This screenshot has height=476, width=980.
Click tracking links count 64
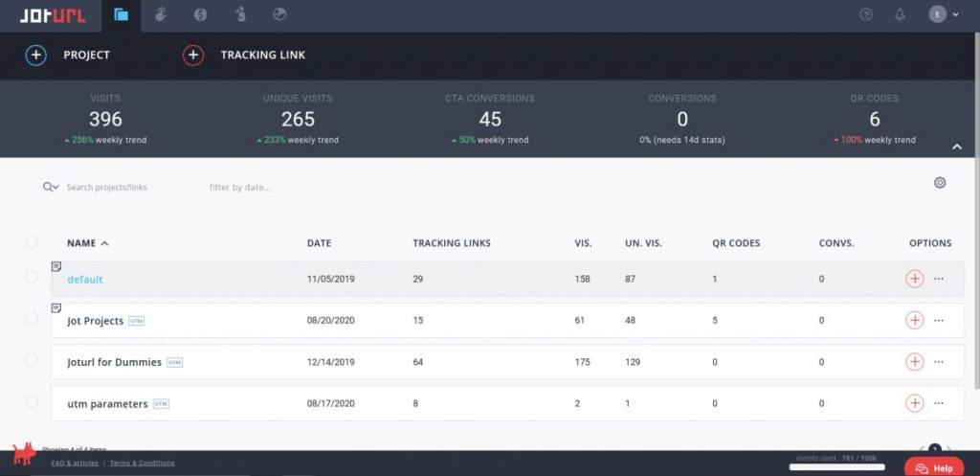coord(418,362)
